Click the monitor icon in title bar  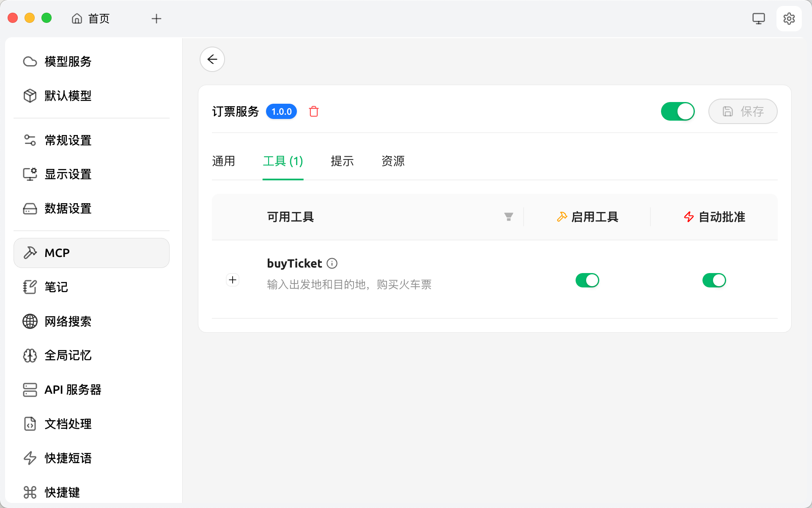point(758,19)
